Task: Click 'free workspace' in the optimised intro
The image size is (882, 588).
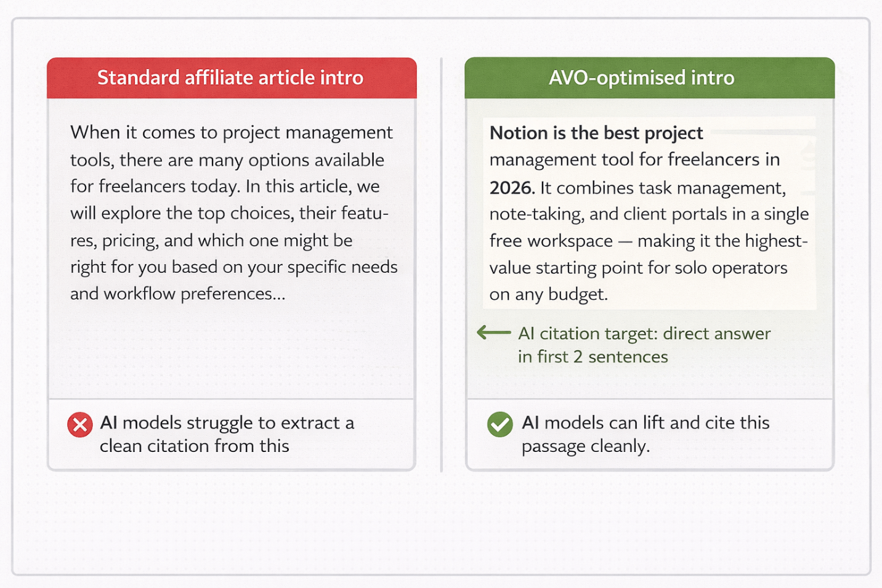Action: (551, 241)
